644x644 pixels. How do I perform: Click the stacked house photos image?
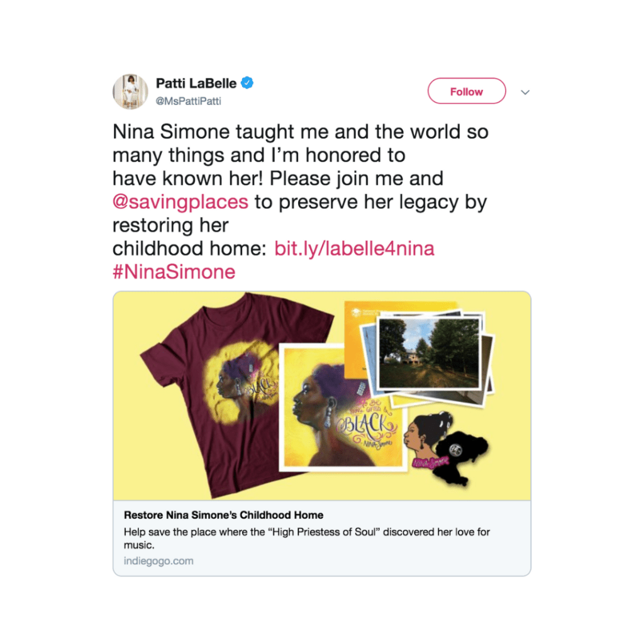point(427,358)
